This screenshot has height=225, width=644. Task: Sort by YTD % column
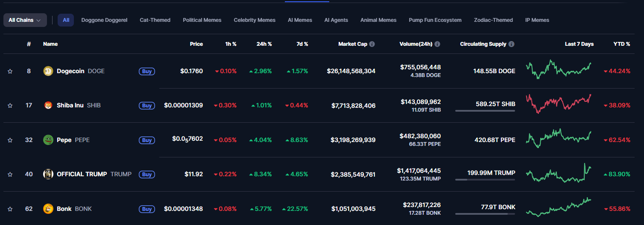coord(622,44)
